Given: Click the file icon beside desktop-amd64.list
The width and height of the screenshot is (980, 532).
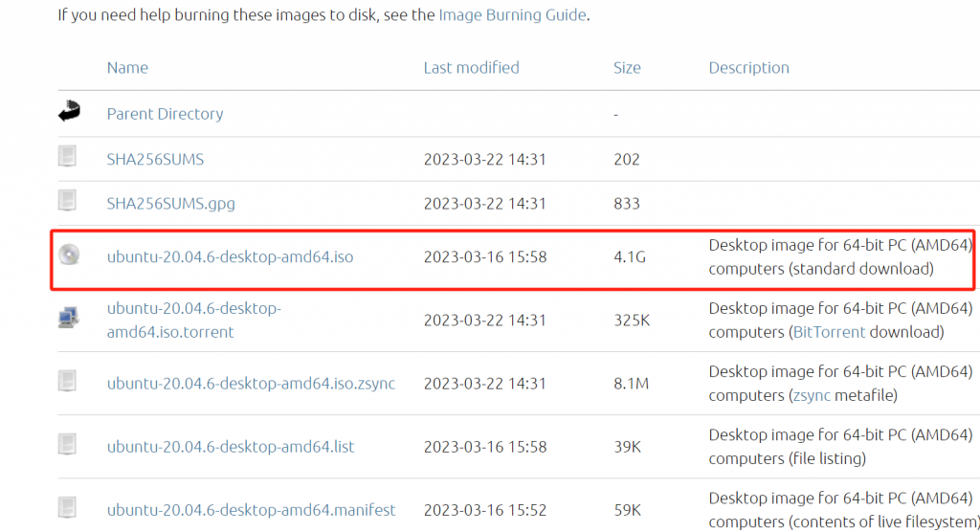Looking at the screenshot, I should [x=68, y=444].
